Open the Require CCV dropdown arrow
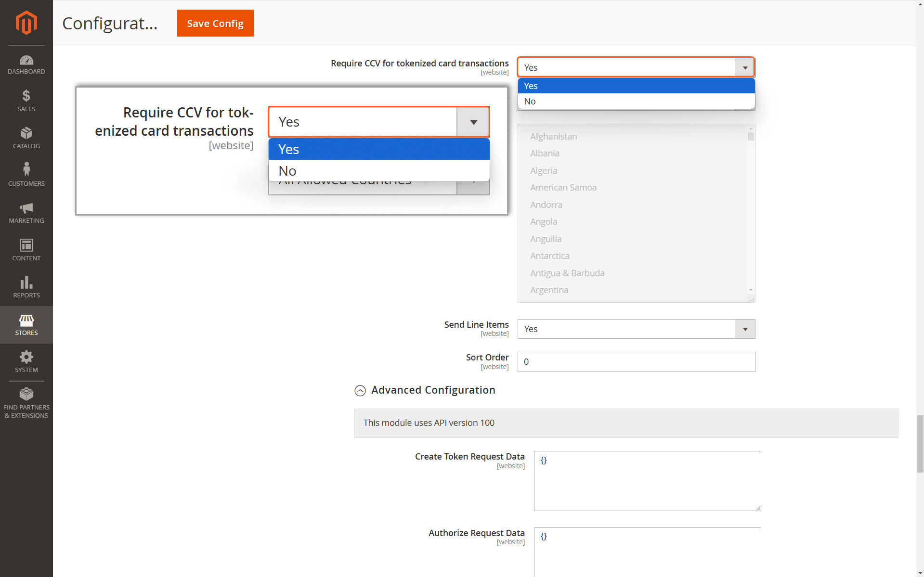Image resolution: width=924 pixels, height=577 pixels. [745, 67]
